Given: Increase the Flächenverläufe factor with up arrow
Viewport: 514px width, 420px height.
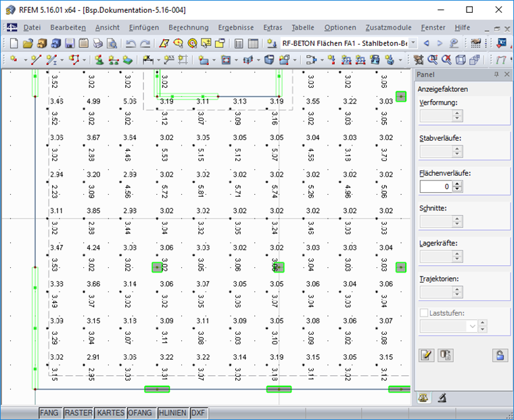Looking at the screenshot, I should pos(457,184).
